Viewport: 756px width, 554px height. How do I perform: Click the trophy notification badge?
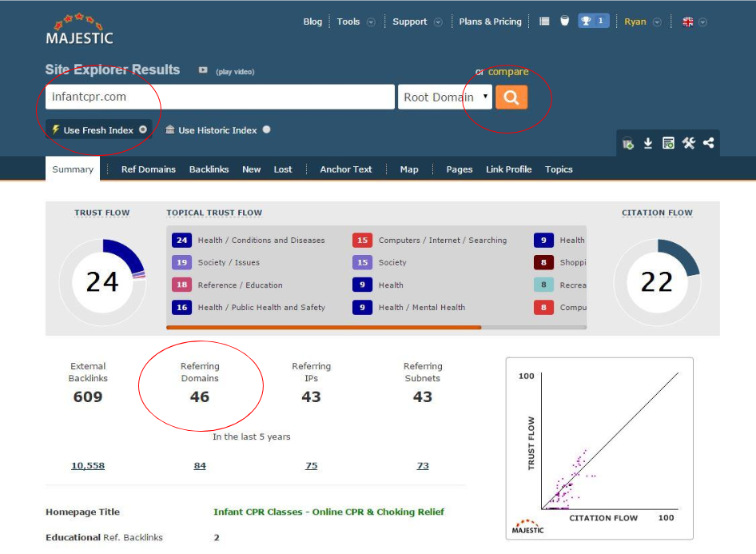point(594,22)
